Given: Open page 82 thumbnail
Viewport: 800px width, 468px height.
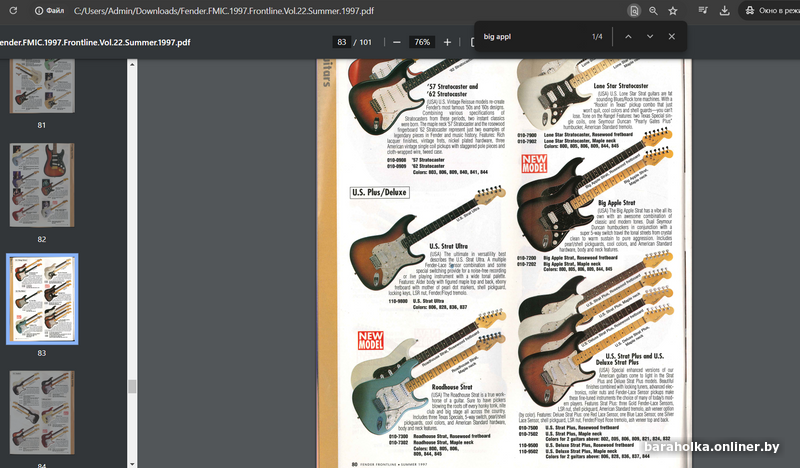Looking at the screenshot, I should [42, 185].
